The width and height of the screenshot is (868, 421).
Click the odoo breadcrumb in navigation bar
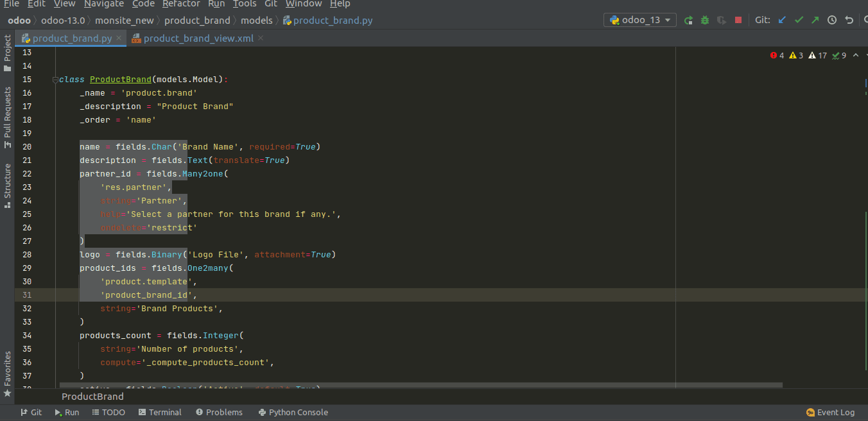coord(19,20)
